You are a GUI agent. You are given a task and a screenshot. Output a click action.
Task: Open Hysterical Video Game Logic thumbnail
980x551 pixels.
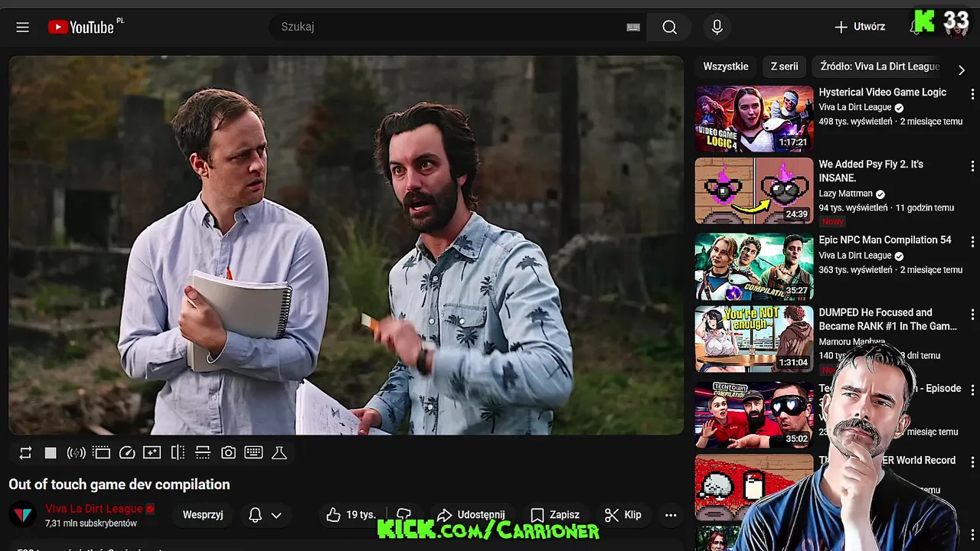(x=754, y=119)
